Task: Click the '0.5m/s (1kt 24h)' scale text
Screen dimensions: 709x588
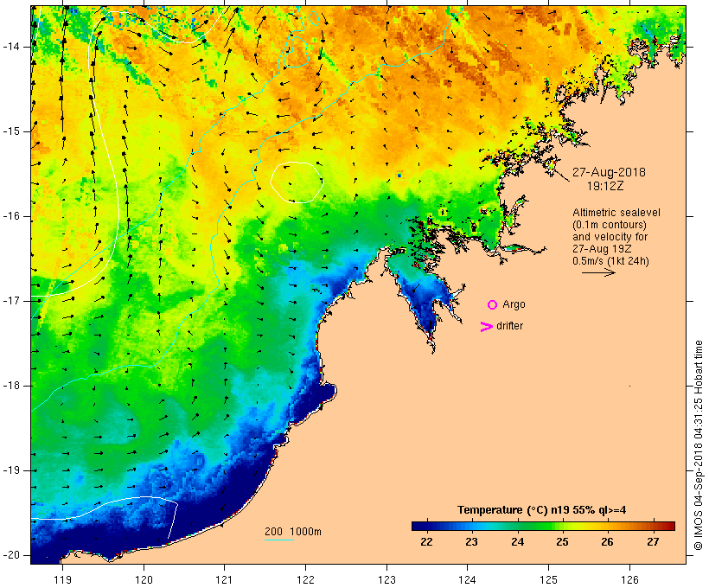Action: 610,261
